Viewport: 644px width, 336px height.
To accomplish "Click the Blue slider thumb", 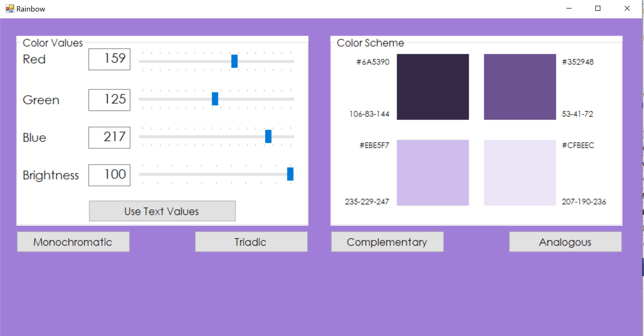I will [268, 136].
